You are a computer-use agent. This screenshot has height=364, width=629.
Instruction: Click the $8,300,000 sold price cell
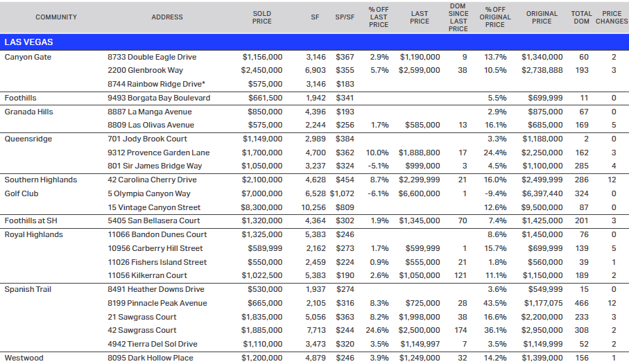[261, 207]
